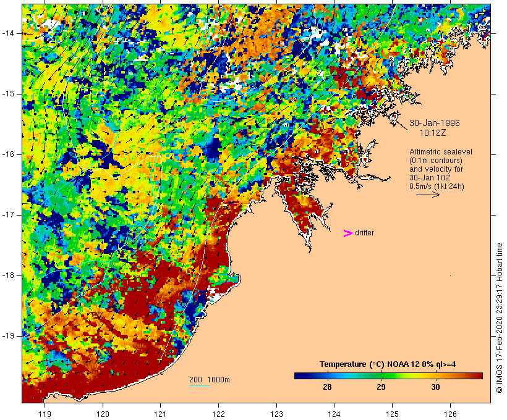
Task: Click colorbar tick label 28
Action: pyautogui.click(x=327, y=387)
